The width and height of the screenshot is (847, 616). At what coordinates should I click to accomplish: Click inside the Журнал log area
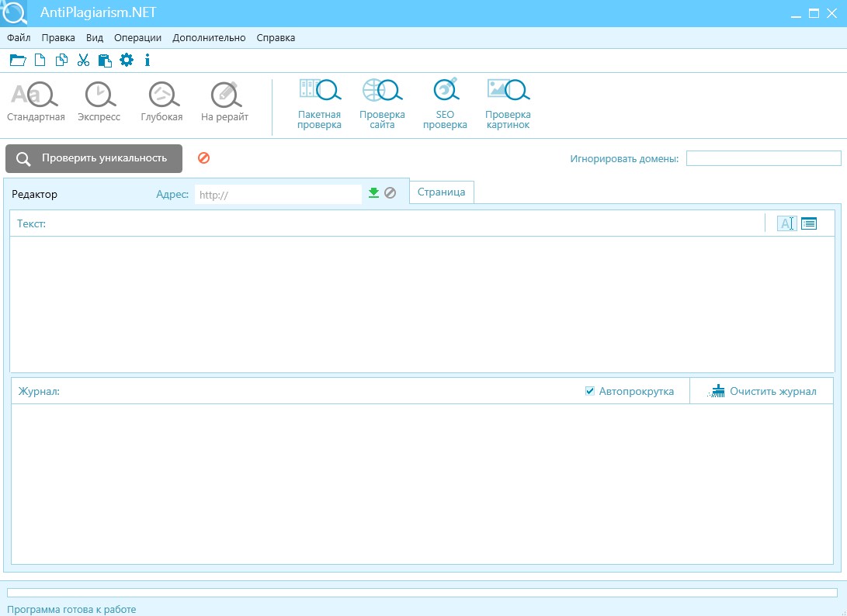[422, 484]
